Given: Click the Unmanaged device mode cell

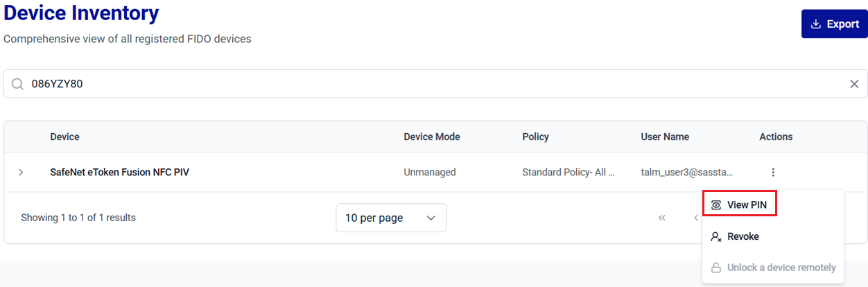Looking at the screenshot, I should click(x=429, y=172).
